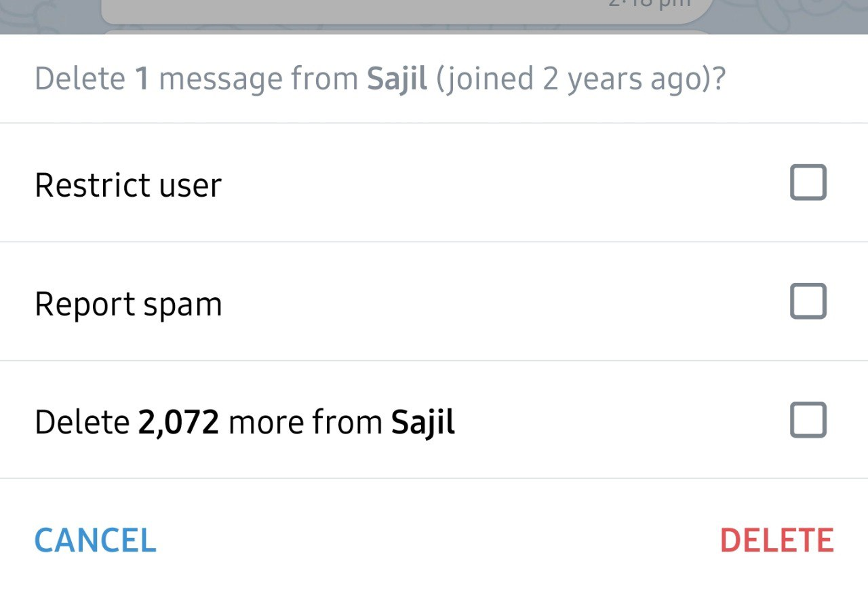Confirm with the red DELETE button
The height and width of the screenshot is (597, 868).
pos(776,541)
